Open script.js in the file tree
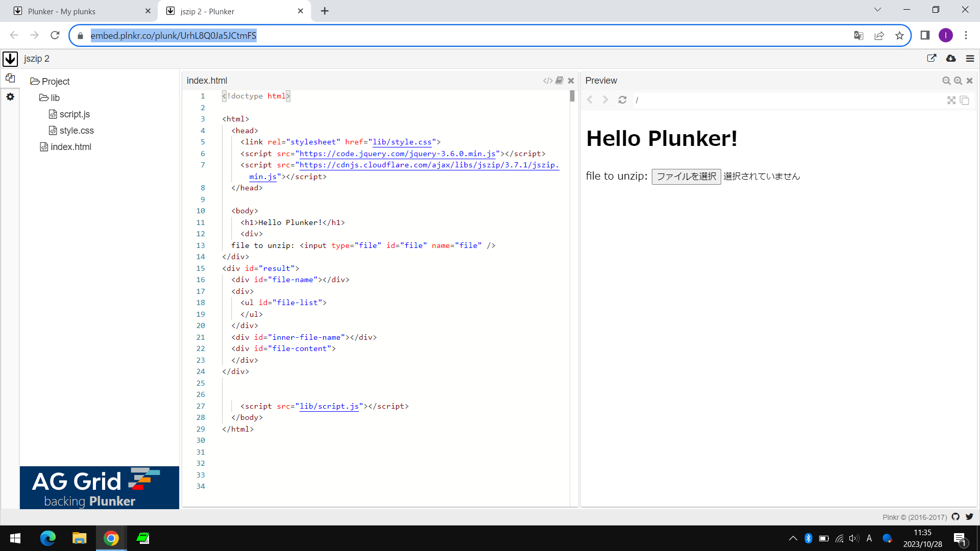Image resolution: width=980 pixels, height=551 pixels. tap(75, 114)
